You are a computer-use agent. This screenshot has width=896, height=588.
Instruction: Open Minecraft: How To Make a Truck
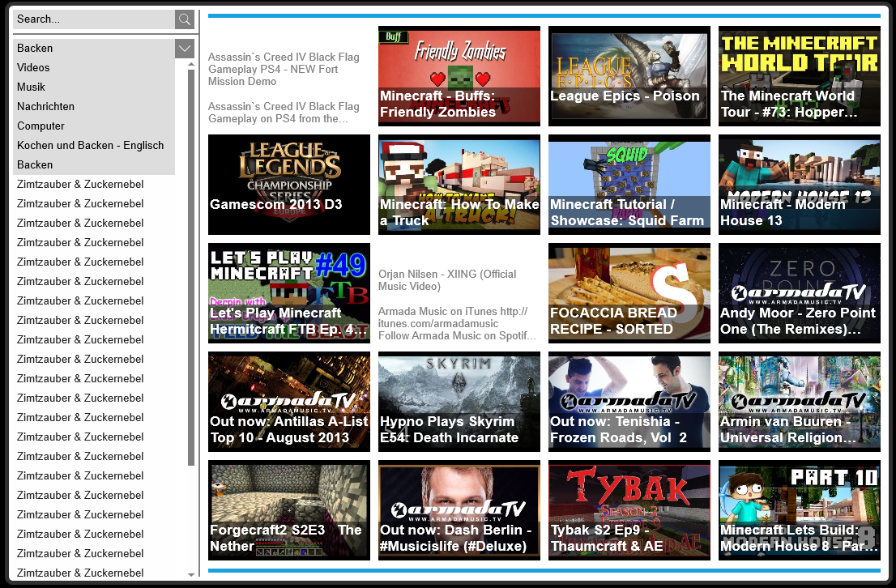click(x=459, y=185)
